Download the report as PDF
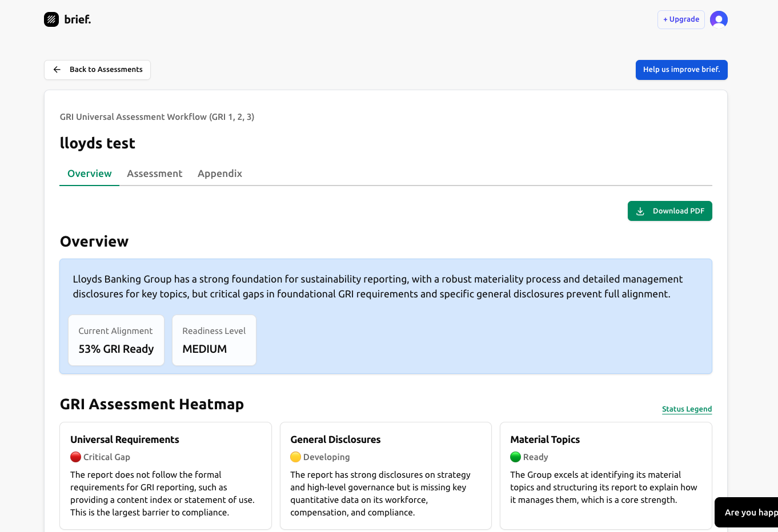 [x=669, y=211]
